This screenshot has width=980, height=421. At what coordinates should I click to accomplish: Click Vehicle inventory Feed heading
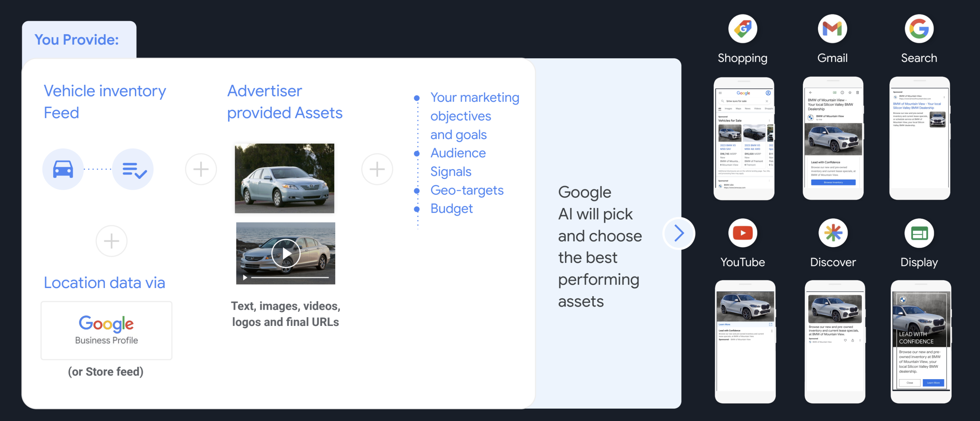(x=105, y=102)
